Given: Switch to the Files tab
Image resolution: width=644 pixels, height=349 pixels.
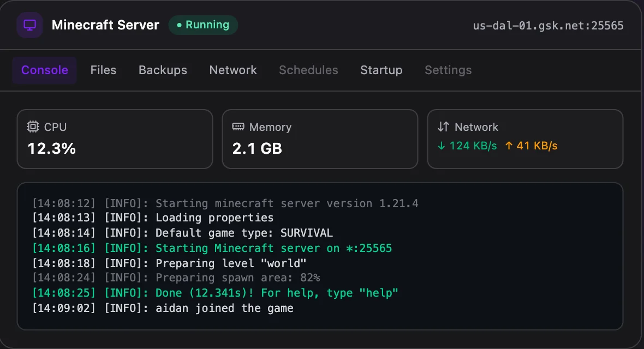Looking at the screenshot, I should (x=103, y=70).
